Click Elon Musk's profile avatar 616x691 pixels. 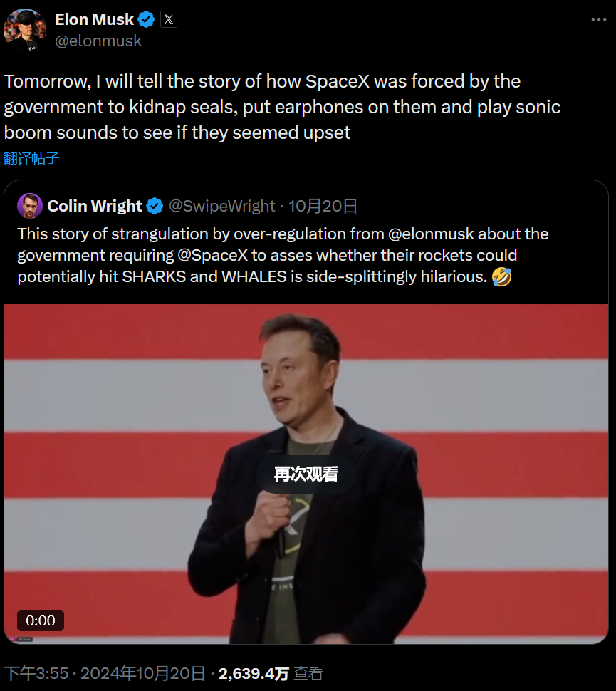(x=25, y=29)
